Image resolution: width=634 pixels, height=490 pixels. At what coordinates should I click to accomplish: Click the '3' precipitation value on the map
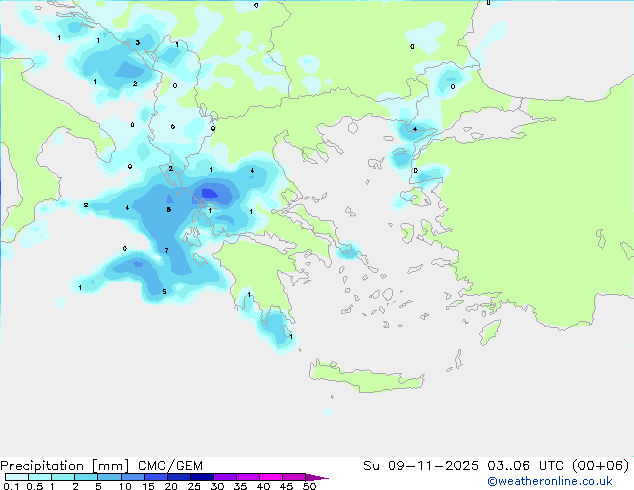click(x=138, y=42)
